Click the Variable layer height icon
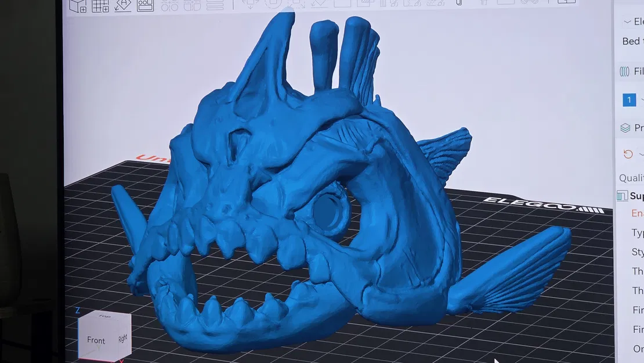644x363 pixels. pyautogui.click(x=215, y=5)
